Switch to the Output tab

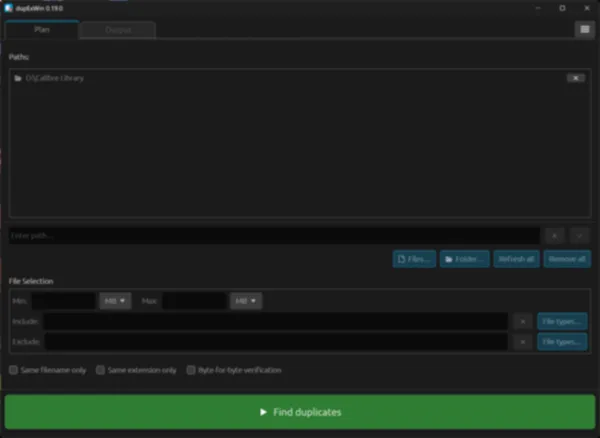tap(118, 30)
